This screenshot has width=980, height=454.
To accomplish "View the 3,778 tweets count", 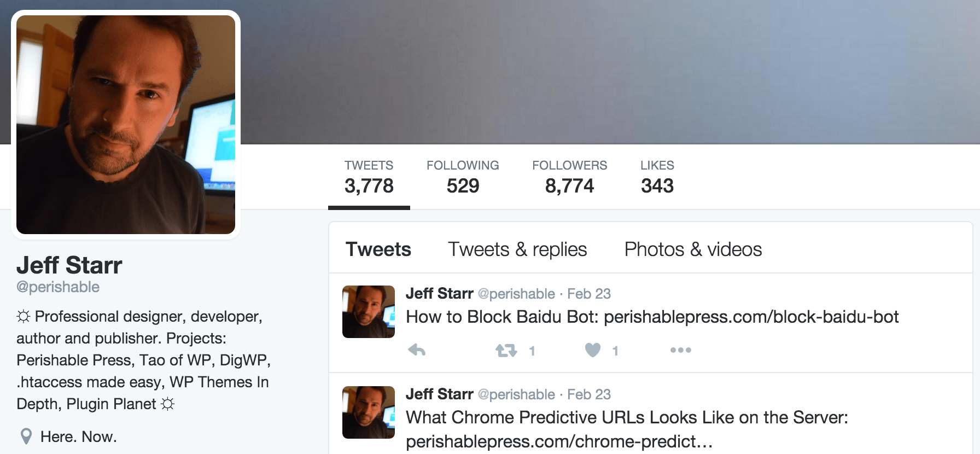I will [369, 177].
